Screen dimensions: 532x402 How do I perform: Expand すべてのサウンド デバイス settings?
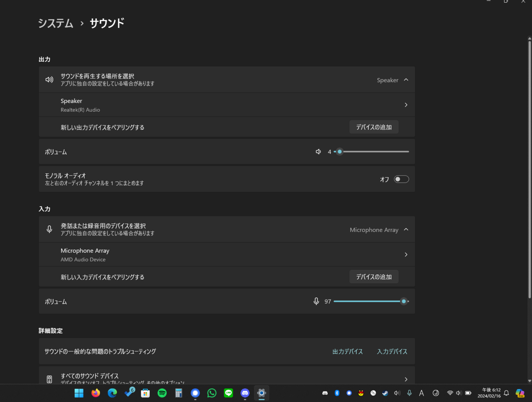[x=406, y=379]
